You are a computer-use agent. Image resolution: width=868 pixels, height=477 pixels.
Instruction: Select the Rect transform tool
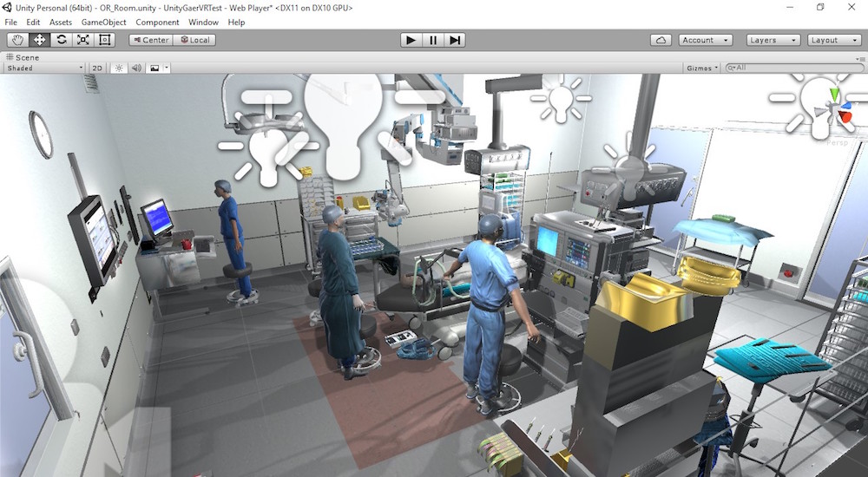click(105, 40)
